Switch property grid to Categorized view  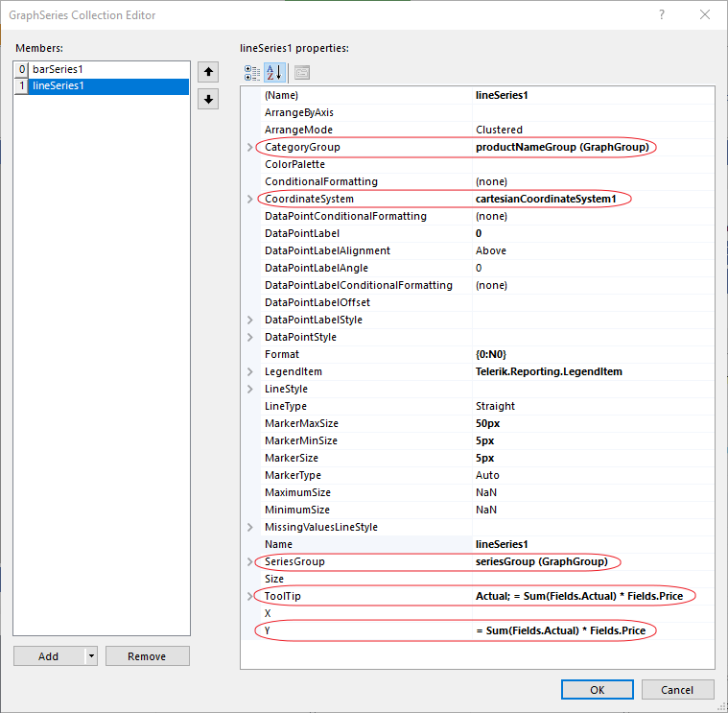click(252, 72)
